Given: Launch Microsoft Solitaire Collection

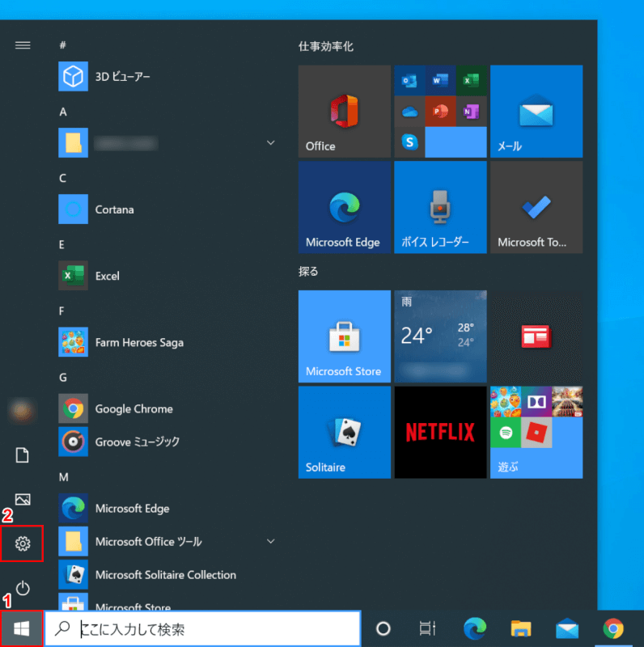Looking at the screenshot, I should click(x=165, y=574).
